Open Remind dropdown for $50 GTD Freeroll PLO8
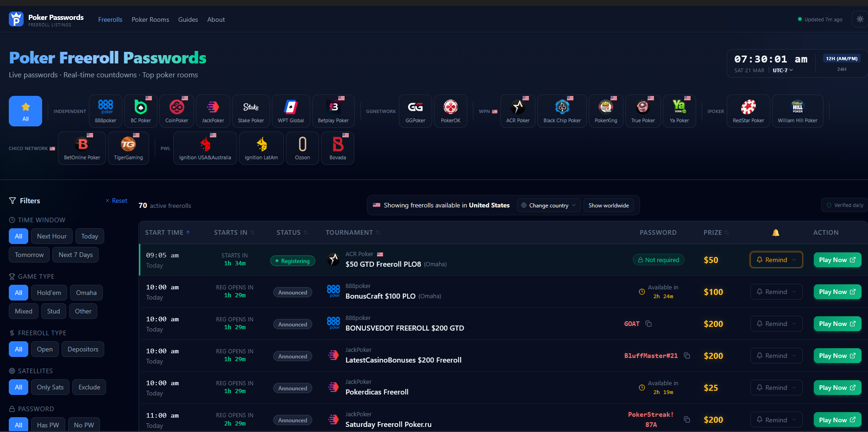This screenshot has height=432, width=868. pyautogui.click(x=776, y=260)
